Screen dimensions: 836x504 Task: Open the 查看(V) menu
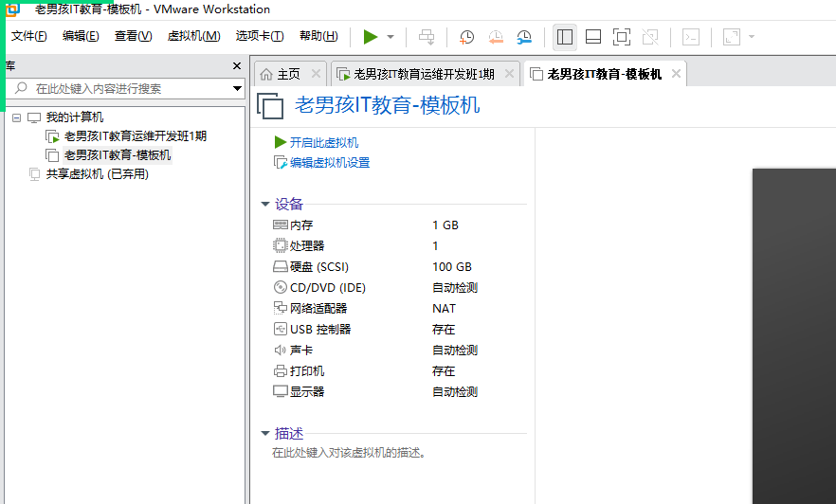[134, 36]
